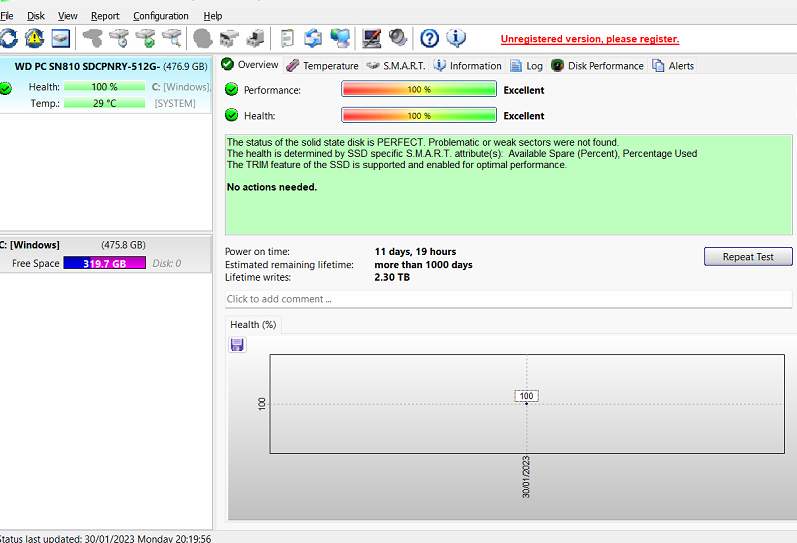Open the Configuration menu

[x=161, y=16]
